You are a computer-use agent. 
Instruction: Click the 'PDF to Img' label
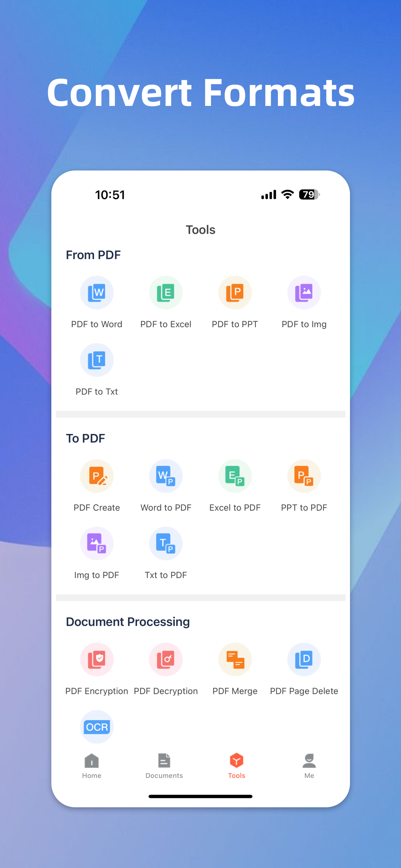click(x=304, y=324)
